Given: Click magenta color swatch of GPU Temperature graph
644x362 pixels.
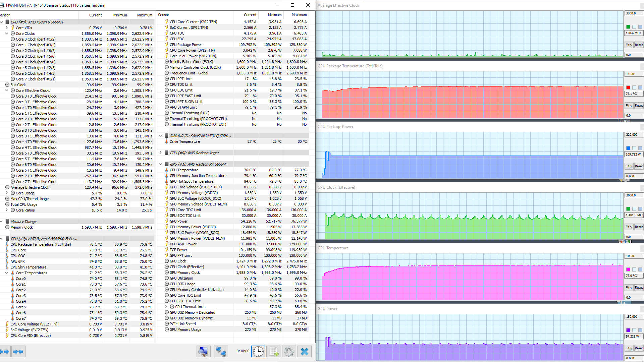Looking at the screenshot, I should (628, 269).
